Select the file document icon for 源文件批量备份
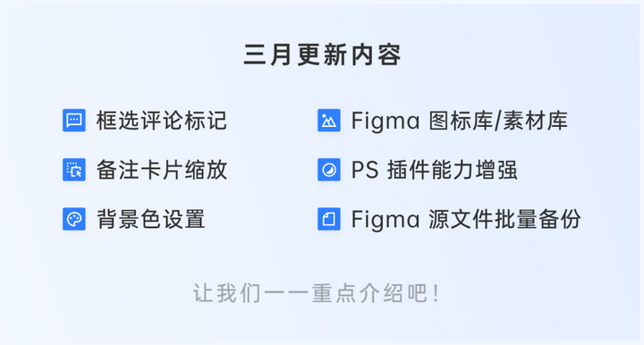This screenshot has width=644, height=345. tap(329, 219)
